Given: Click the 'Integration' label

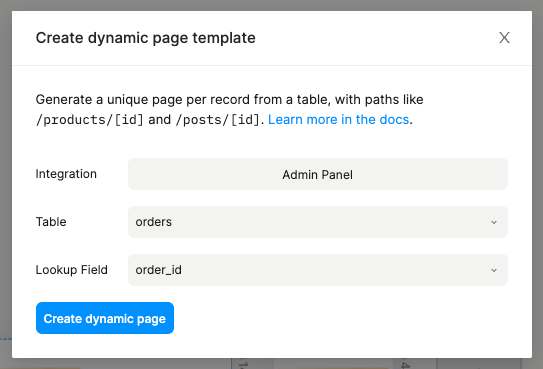Looking at the screenshot, I should click(x=66, y=174).
